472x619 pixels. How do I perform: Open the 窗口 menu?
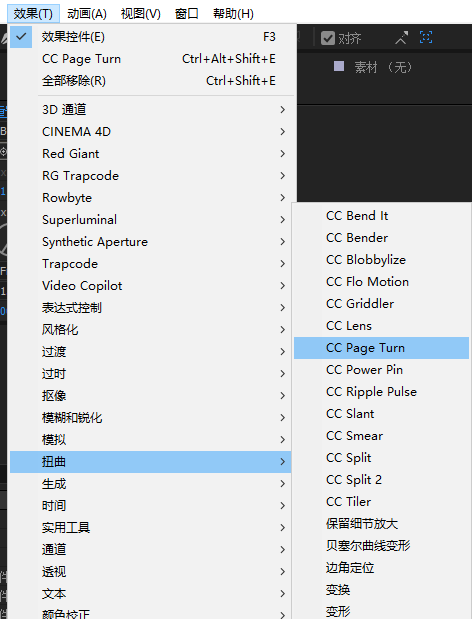187,14
